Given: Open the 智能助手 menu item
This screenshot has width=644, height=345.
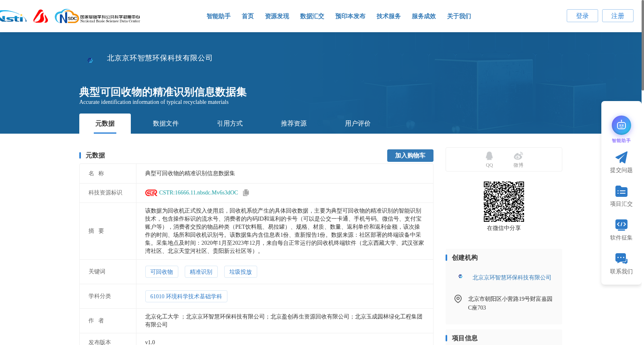Looking at the screenshot, I should 219,16.
